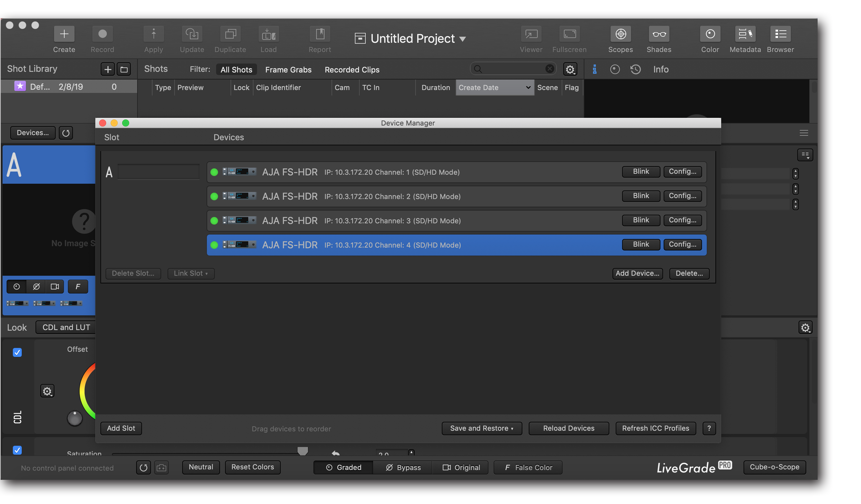The height and width of the screenshot is (504, 861).
Task: Switch to Bypass mode at bottom
Action: coord(403,467)
